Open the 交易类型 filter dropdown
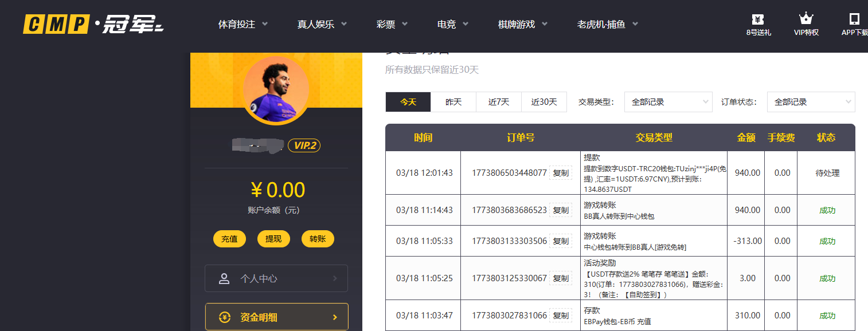This screenshot has width=868, height=331. click(x=668, y=101)
